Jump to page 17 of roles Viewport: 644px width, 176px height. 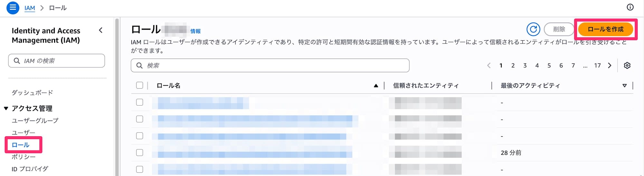597,65
